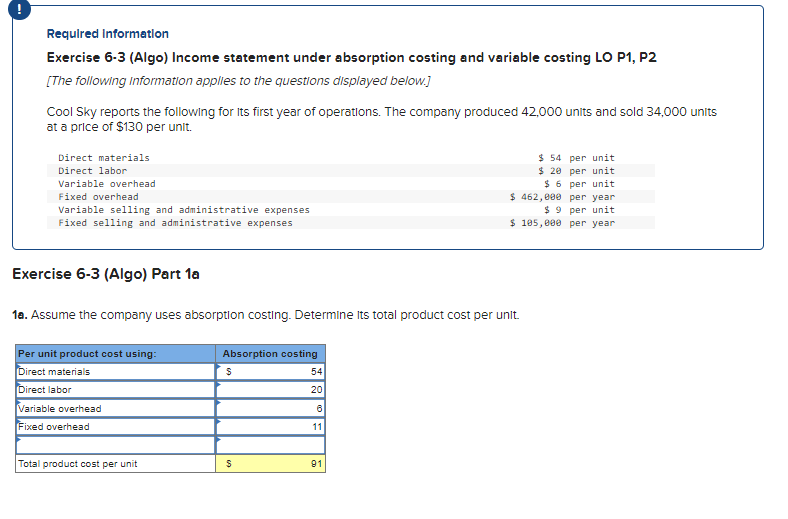Select the Direct labor label cell
The height and width of the screenshot is (519, 788).
click(116, 390)
